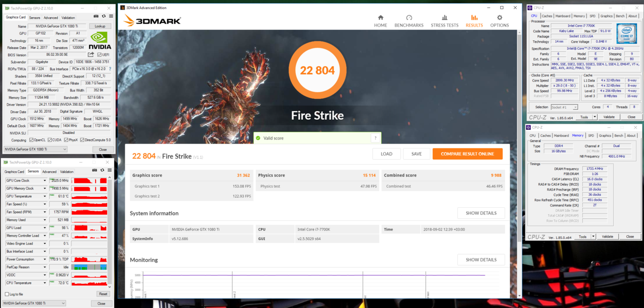The width and height of the screenshot is (644, 308).
Task: Click SAVE button in 3DMark results
Action: (417, 154)
